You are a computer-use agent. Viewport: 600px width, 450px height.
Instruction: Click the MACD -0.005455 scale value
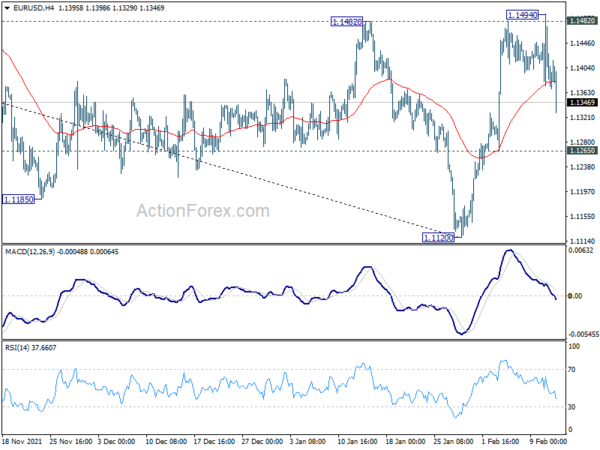point(583,334)
